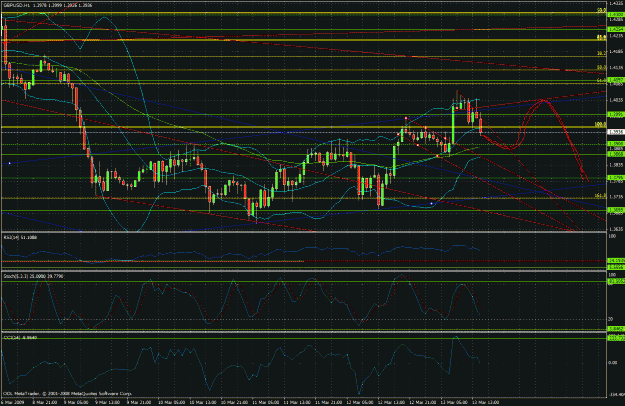
Task: Click the 6 Mar 2009 date label
Action: pos(13,402)
